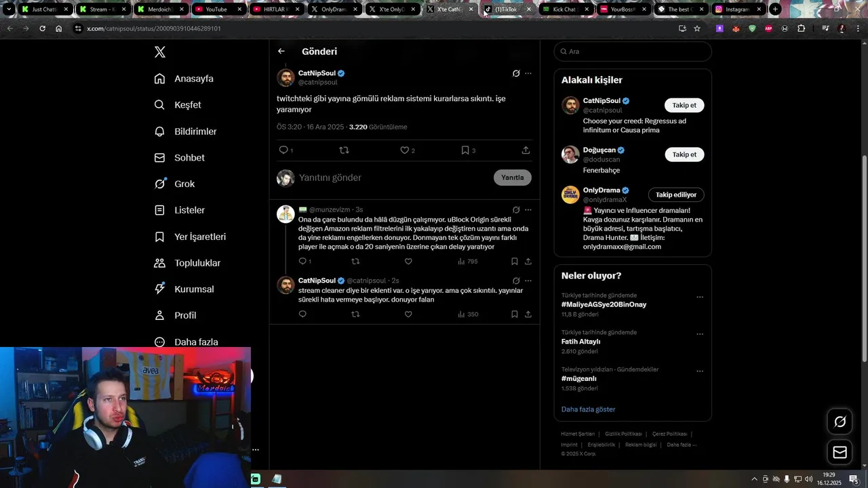
Task: Click reply icon on main post
Action: [283, 150]
